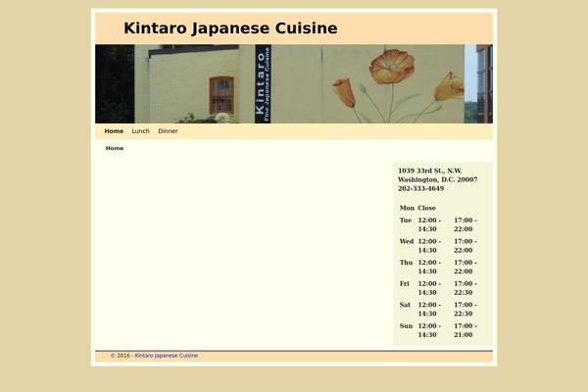The image size is (588, 392).
Task: Click Tuesday dinner hours 17:00 - 22:00
Action: 465,224
